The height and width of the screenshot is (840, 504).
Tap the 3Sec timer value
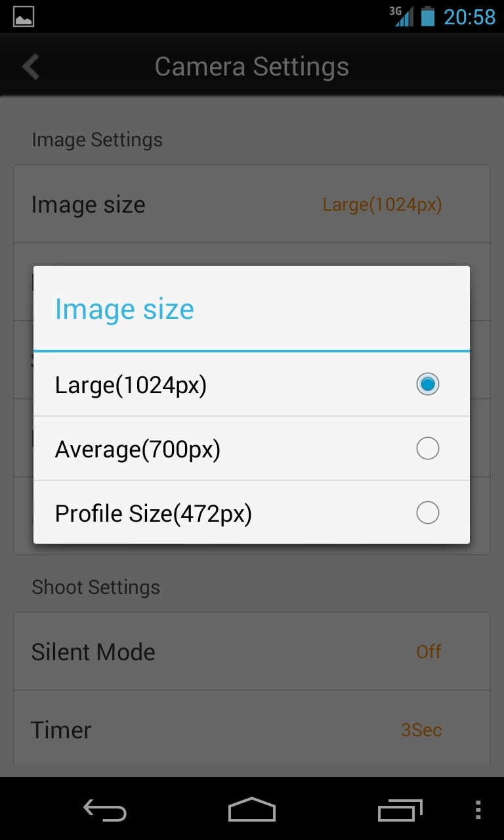[421, 730]
